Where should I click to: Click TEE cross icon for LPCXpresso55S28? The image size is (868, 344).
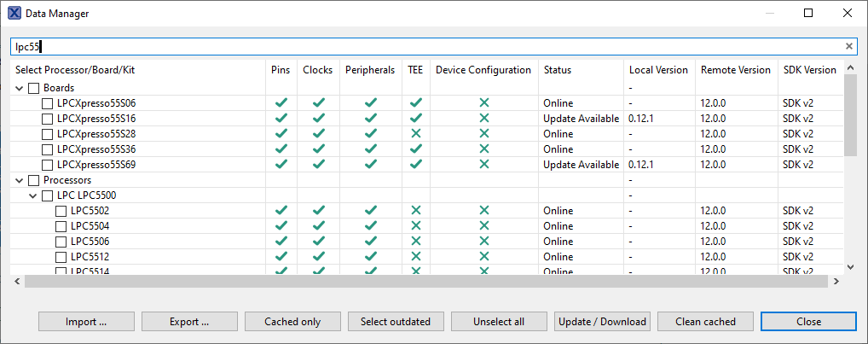[x=416, y=134]
